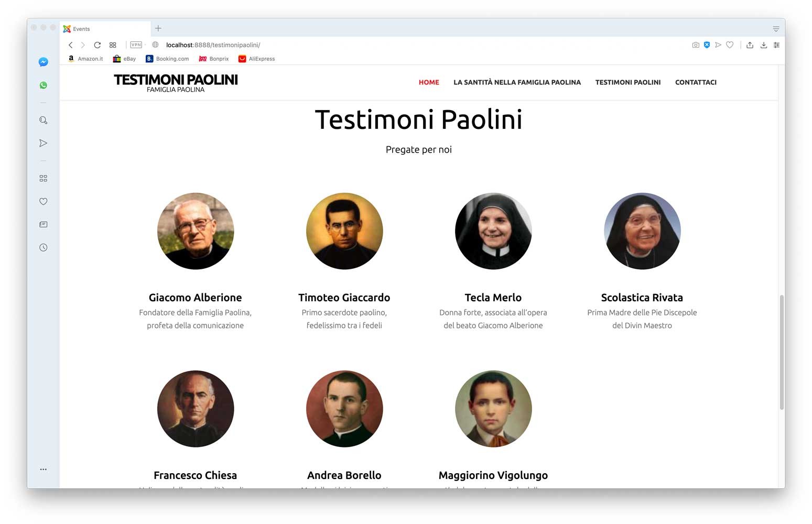Open WhatsApp in the Opera sidebar
The width and height of the screenshot is (812, 524).
44,85
